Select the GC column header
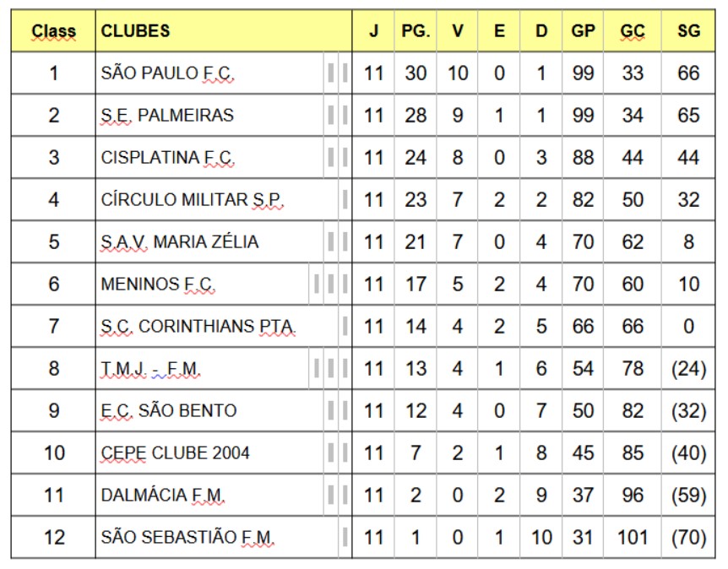728x569 pixels. (x=633, y=31)
